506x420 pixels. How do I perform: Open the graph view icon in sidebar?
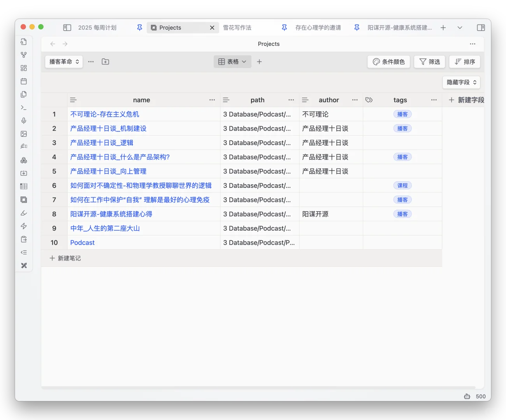click(23, 54)
